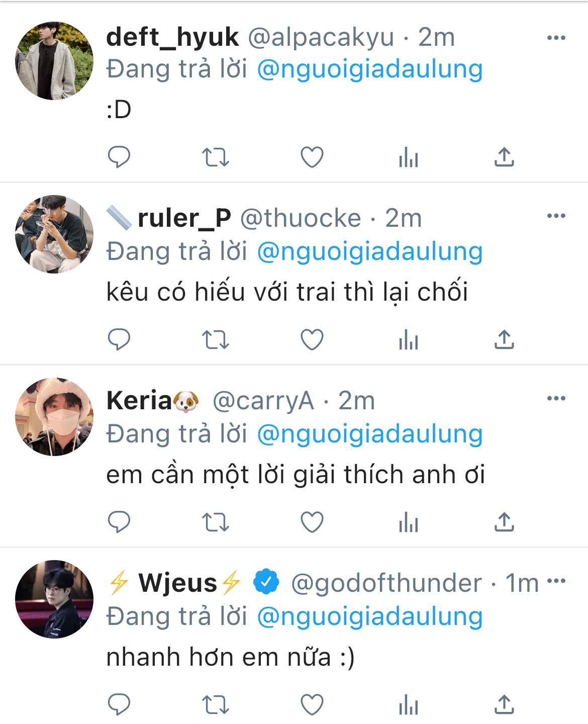Like Keria's tweet

click(312, 522)
